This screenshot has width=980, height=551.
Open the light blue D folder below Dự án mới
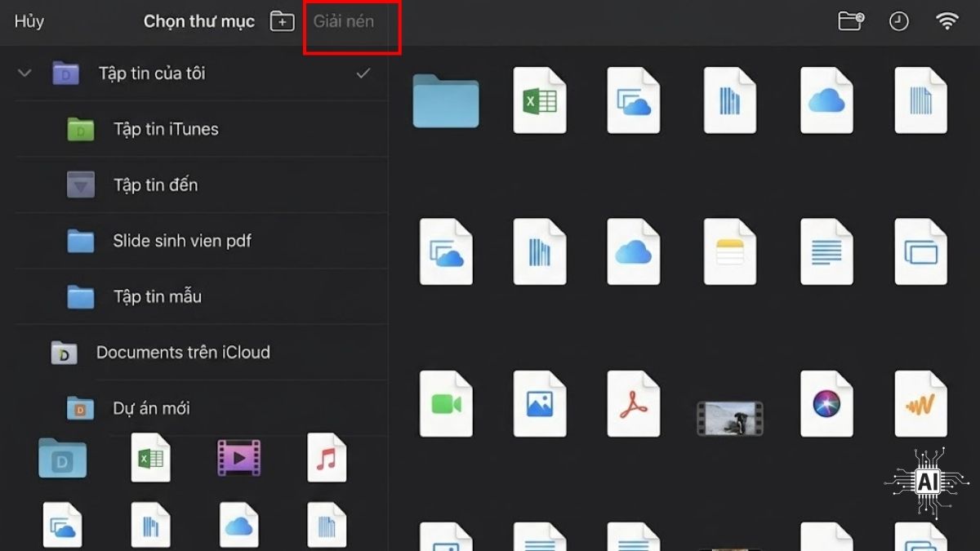tap(63, 458)
